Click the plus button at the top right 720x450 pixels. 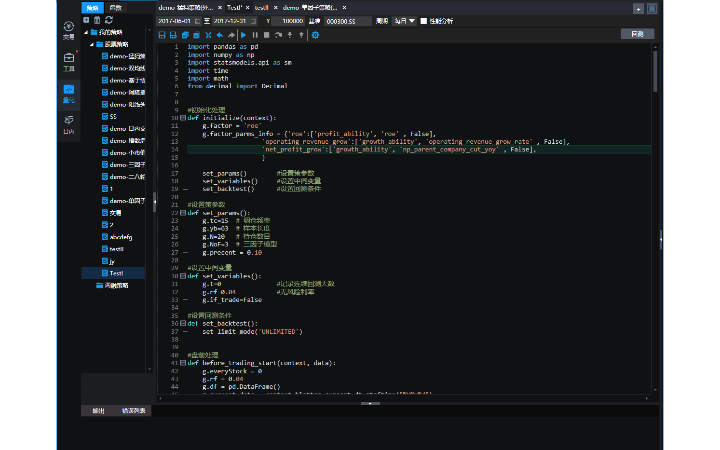638,9
